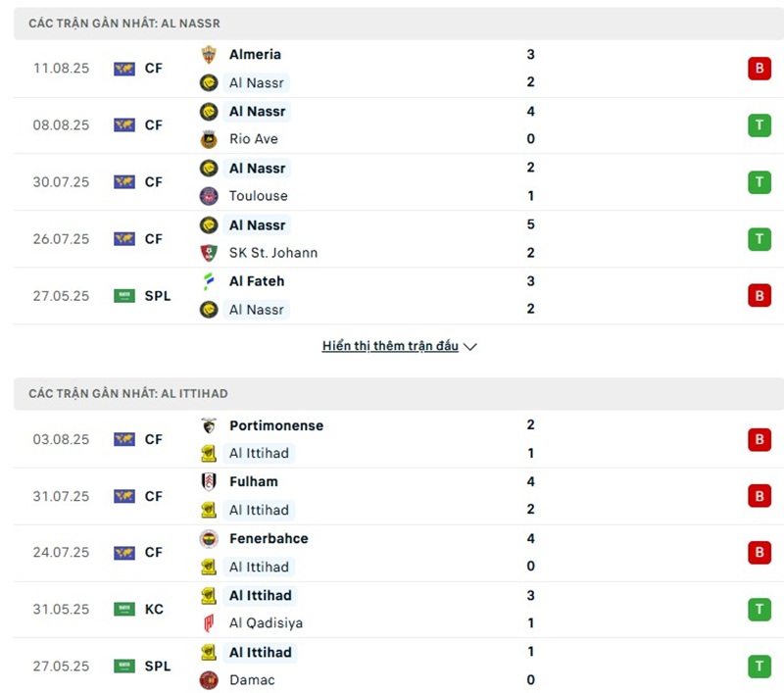Screen dimensions: 784x693
Task: Select the Fenerbahce team name
Action: 269,539
